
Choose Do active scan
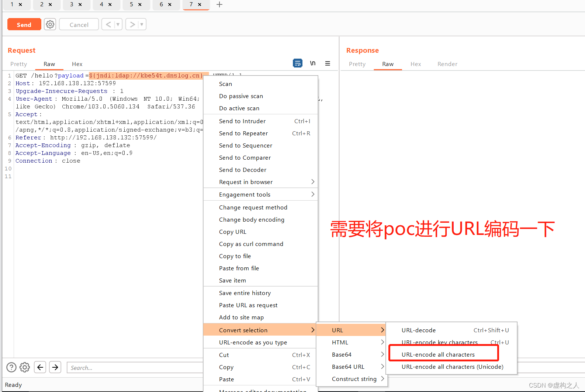(x=260, y=108)
